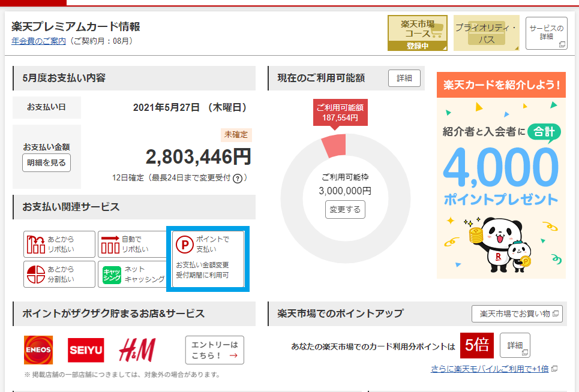Click the ご利用可能額 187,554円 label
This screenshot has width=579, height=392.
click(x=340, y=113)
